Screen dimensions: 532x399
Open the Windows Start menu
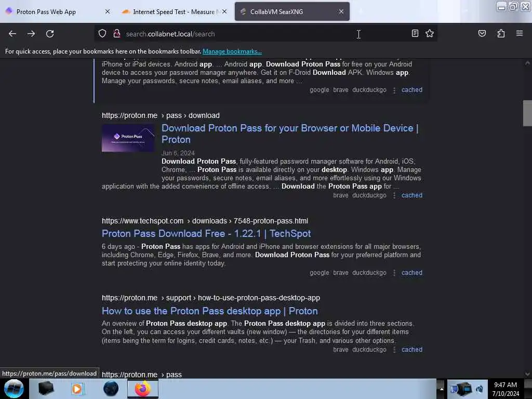click(x=14, y=389)
